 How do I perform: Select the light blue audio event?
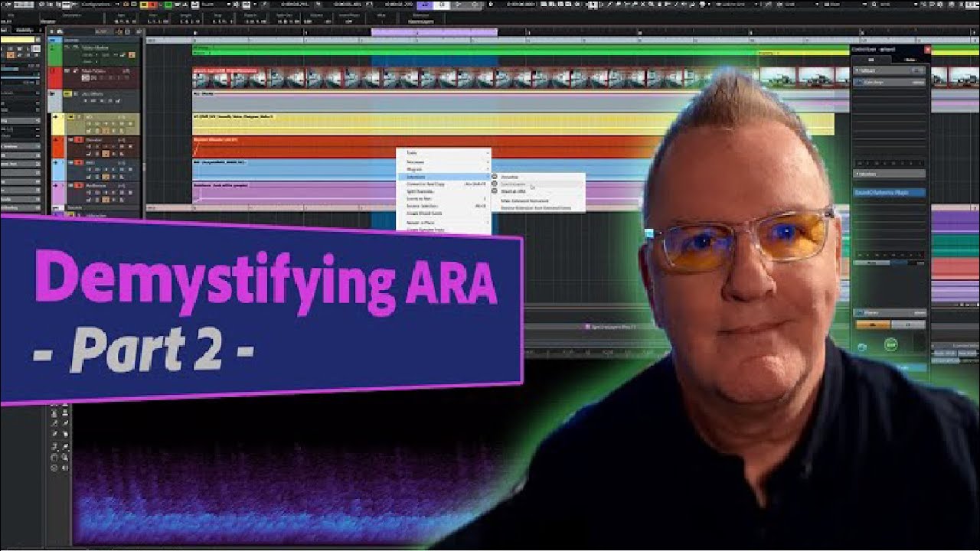(295, 170)
